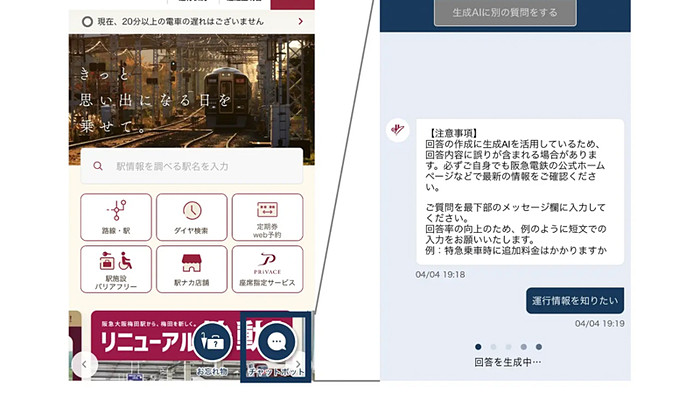
Task: Open the 駅施設バリアフリー tile
Action: point(116,269)
